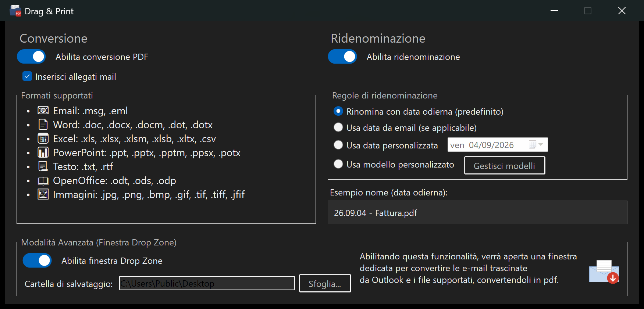Screen dimensions: 644x309
Task: Click 'Modalità Avanzata (Finestra Drop Zone)' label
Action: click(99, 242)
